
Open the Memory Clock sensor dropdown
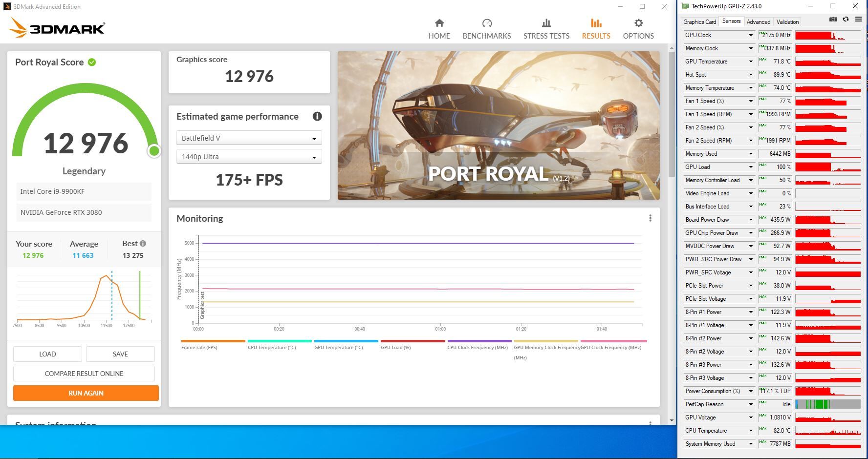click(751, 48)
